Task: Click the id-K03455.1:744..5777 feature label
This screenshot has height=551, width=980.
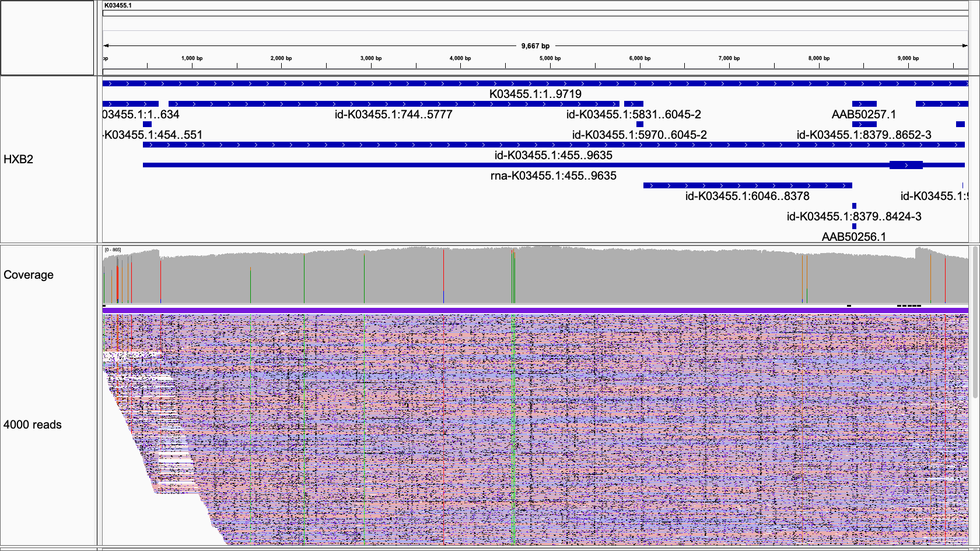Action: click(394, 114)
